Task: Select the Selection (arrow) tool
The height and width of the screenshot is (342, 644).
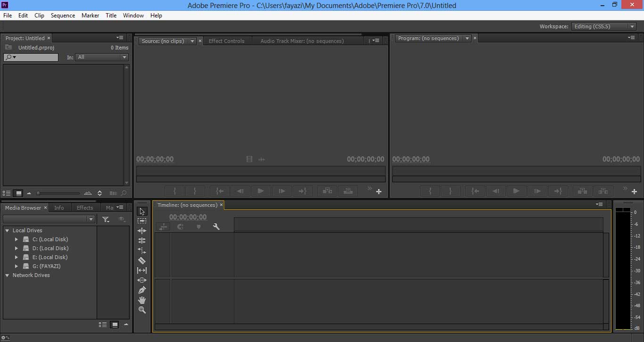Action: (x=142, y=211)
